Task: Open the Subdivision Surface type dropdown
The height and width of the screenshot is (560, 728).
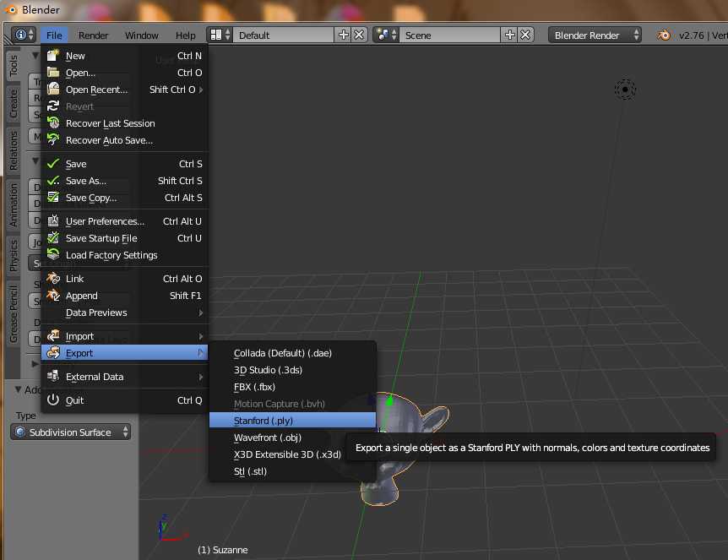Action: click(x=71, y=432)
